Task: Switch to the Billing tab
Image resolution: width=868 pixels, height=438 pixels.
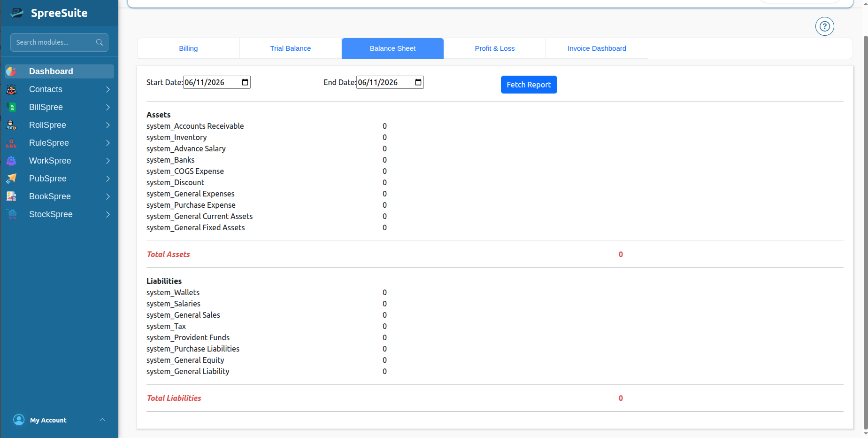Action: 188,48
